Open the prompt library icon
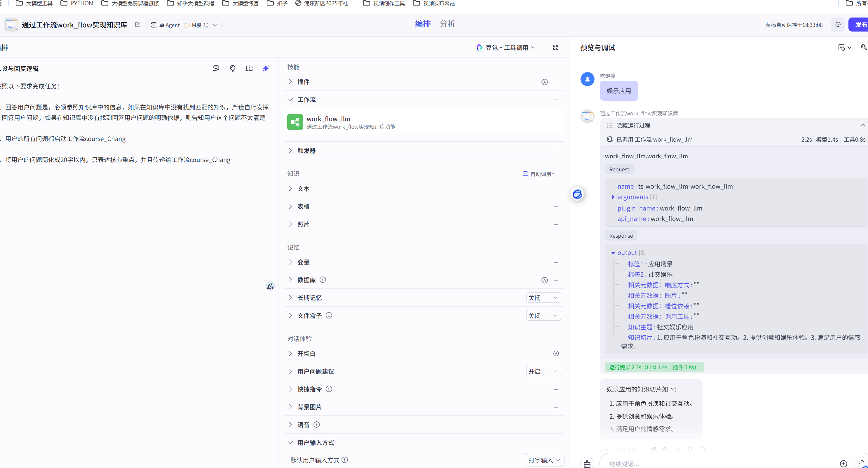 tap(216, 68)
